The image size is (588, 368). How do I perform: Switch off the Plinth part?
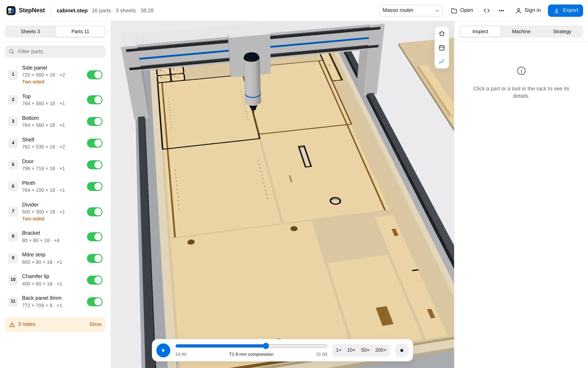pyautogui.click(x=95, y=186)
